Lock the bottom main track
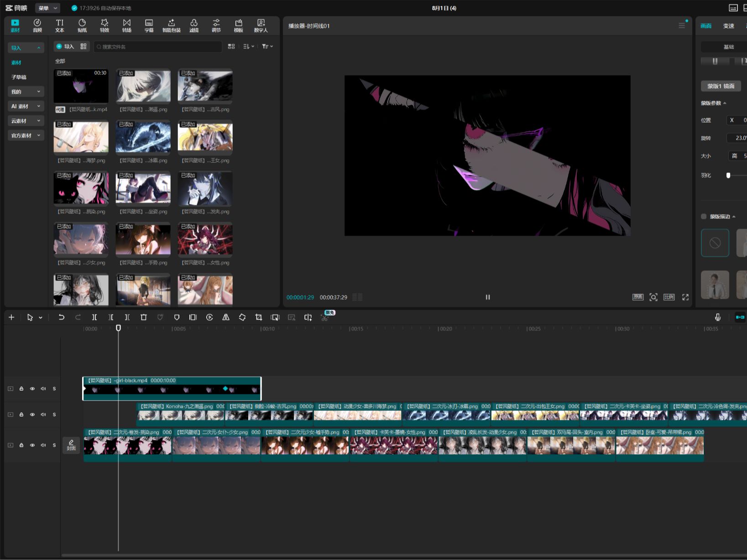747x560 pixels. [x=21, y=445]
